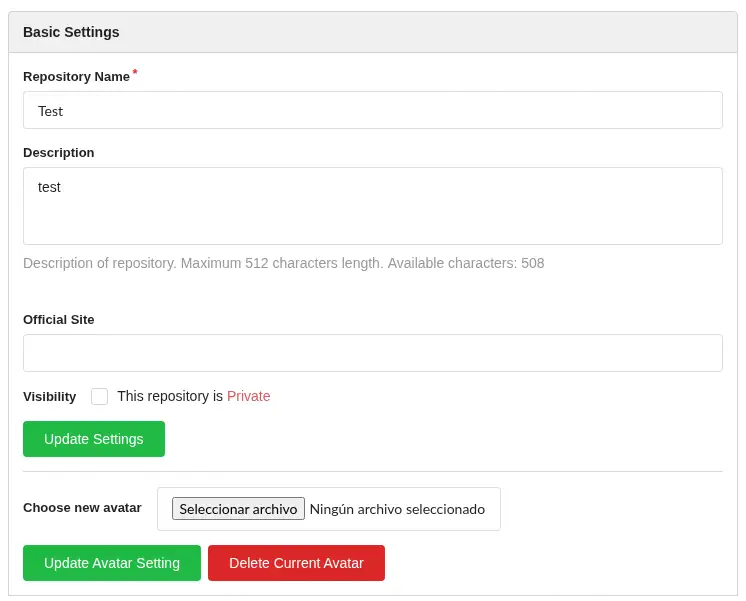The image size is (746, 601).
Task: Click the "This repository is" label text
Action: coord(170,396)
